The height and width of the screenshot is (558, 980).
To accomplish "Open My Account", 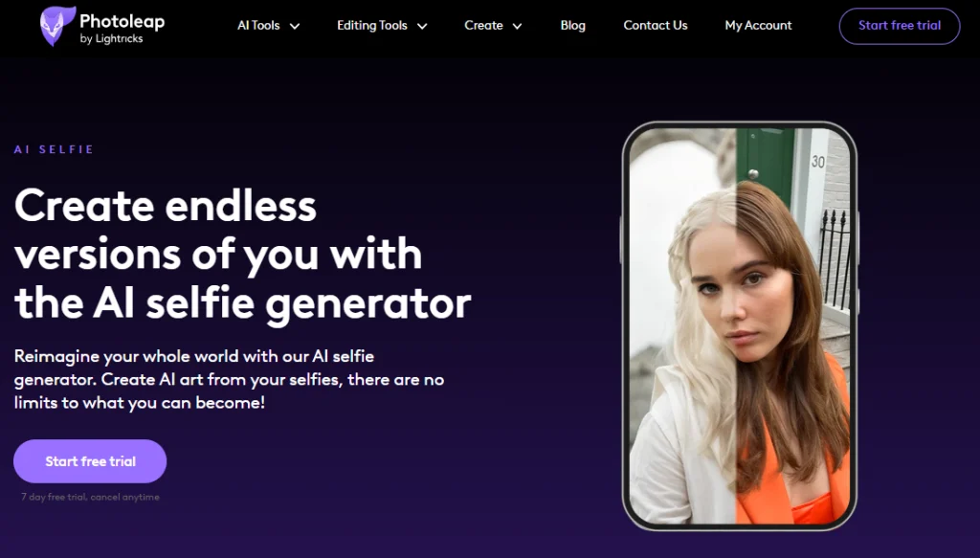I will point(758,26).
